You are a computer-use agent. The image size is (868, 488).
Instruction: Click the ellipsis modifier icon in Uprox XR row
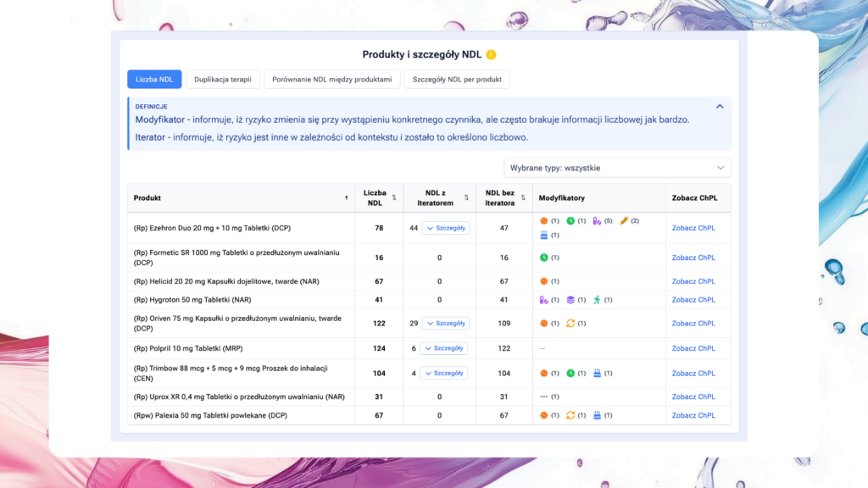(x=544, y=396)
